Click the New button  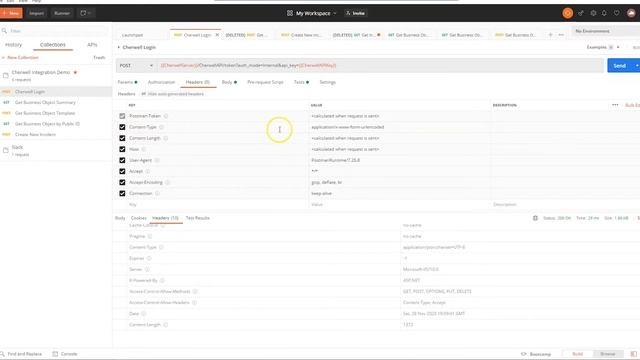point(11,13)
